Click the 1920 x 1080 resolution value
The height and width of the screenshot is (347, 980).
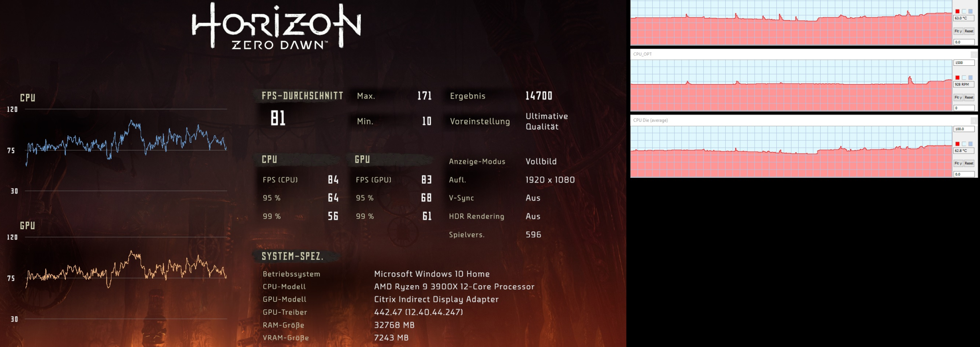pos(550,180)
